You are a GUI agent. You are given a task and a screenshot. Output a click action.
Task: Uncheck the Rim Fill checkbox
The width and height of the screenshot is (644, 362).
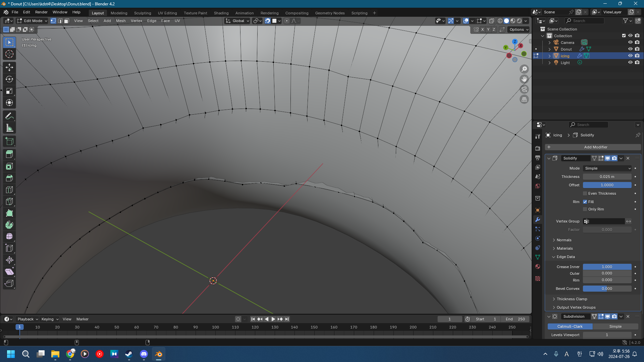coord(585,202)
